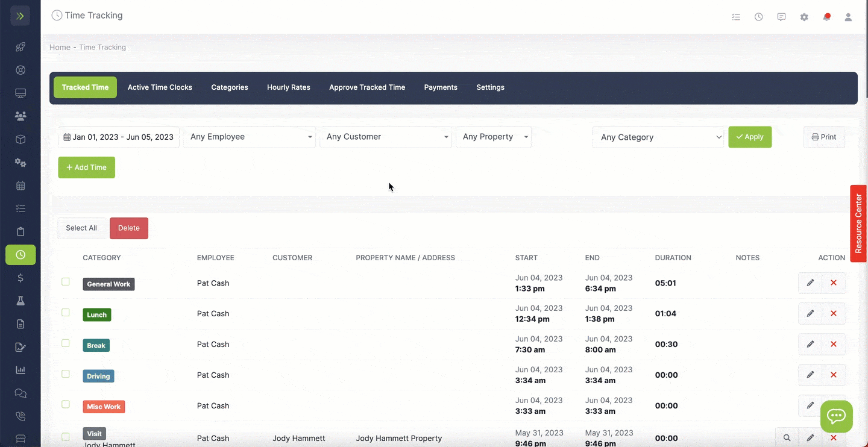Open the flask icon in sidebar
The width and height of the screenshot is (868, 447).
tap(20, 301)
